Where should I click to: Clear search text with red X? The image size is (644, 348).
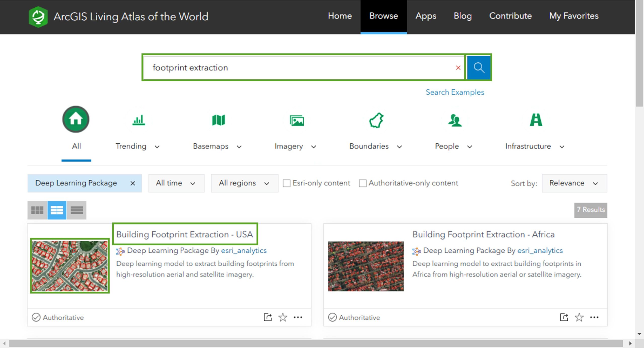tap(458, 68)
